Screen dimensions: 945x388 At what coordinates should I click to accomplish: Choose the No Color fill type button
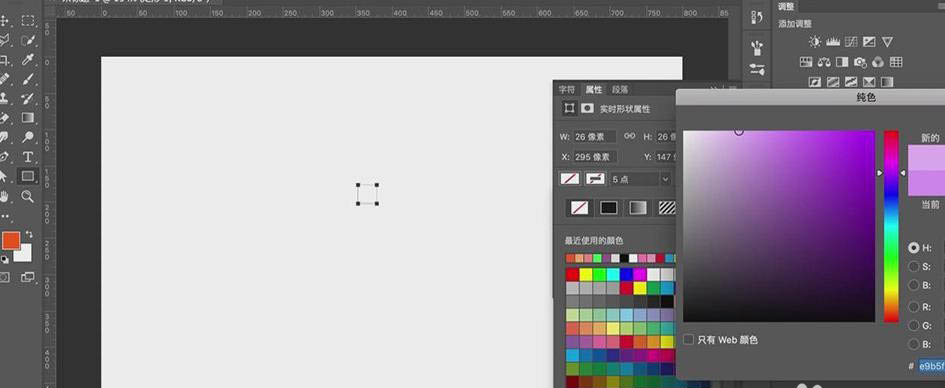point(579,208)
